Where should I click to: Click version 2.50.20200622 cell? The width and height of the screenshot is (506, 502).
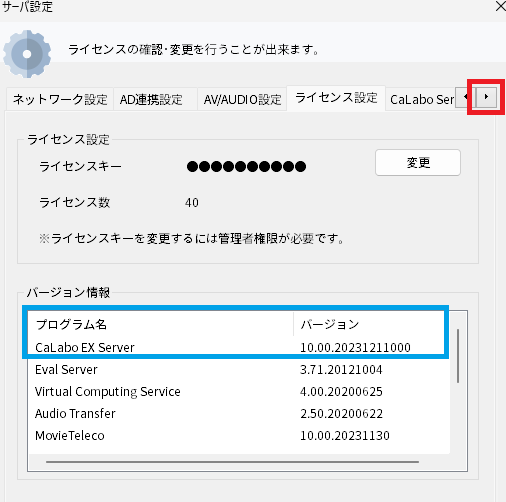pos(341,414)
